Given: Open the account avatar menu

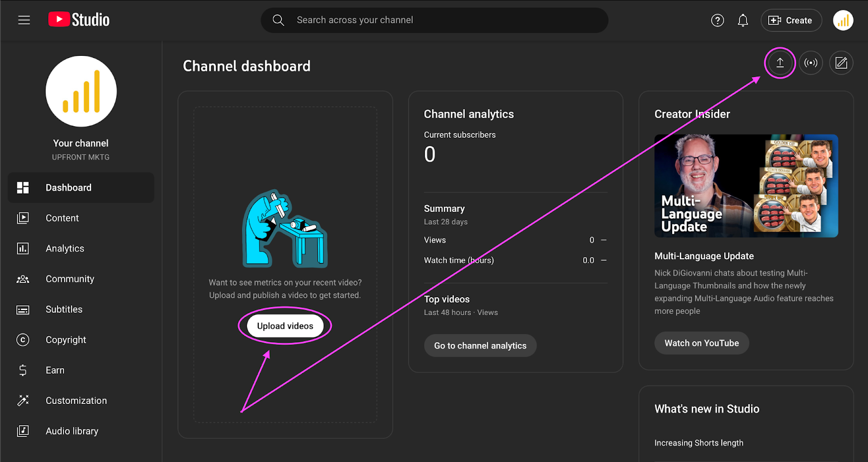Looking at the screenshot, I should coord(843,21).
